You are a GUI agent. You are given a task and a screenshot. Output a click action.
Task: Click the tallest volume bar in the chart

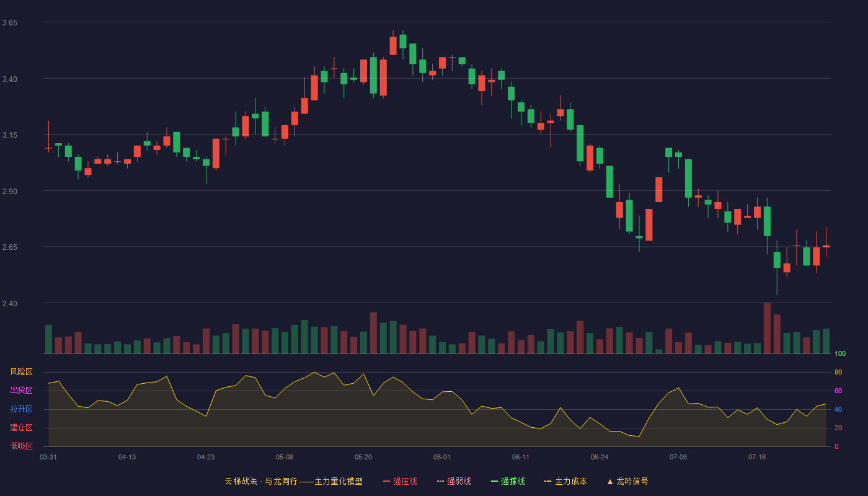pyautogui.click(x=767, y=328)
